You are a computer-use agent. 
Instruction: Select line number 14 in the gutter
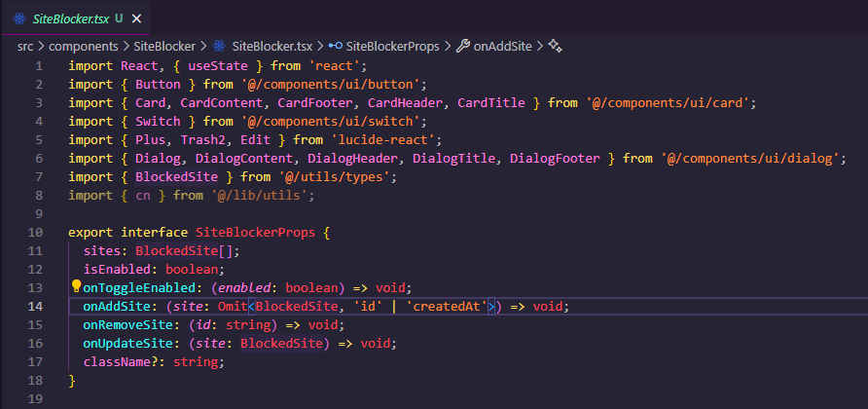pyautogui.click(x=35, y=307)
